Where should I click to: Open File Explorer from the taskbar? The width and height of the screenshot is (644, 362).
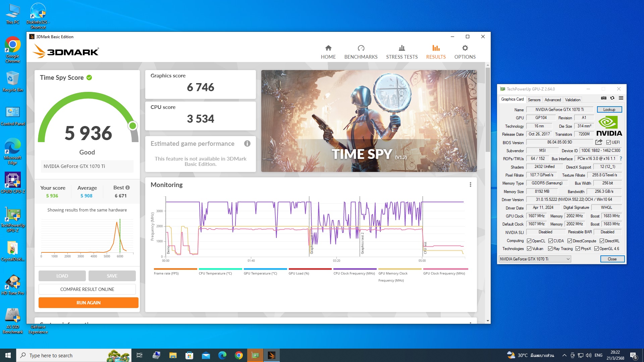pos(173,355)
